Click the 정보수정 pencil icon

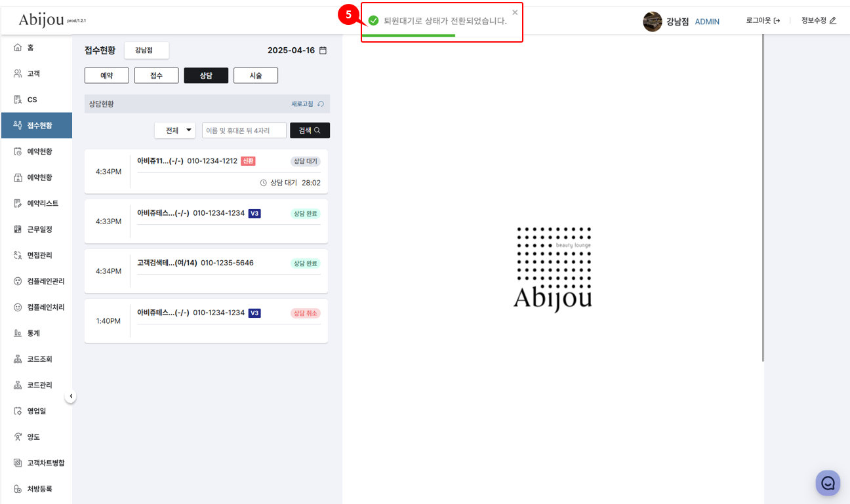833,20
